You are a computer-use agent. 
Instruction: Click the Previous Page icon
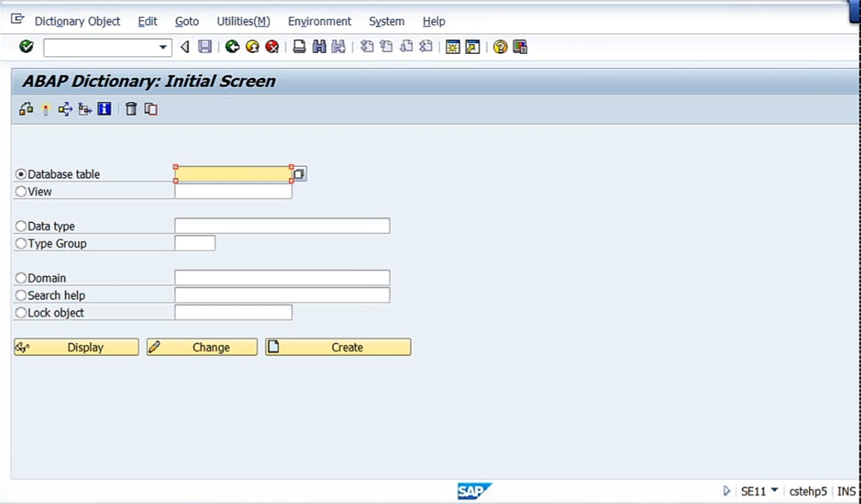click(387, 47)
